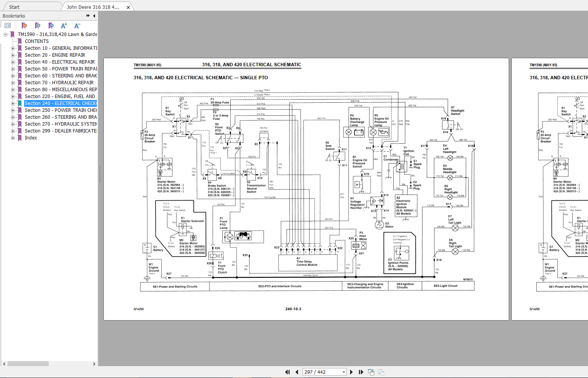This screenshot has height=378, width=588.
Task: Open Section 20 - ENGINE REPAIR bookmark
Action: pyautogui.click(x=55, y=55)
